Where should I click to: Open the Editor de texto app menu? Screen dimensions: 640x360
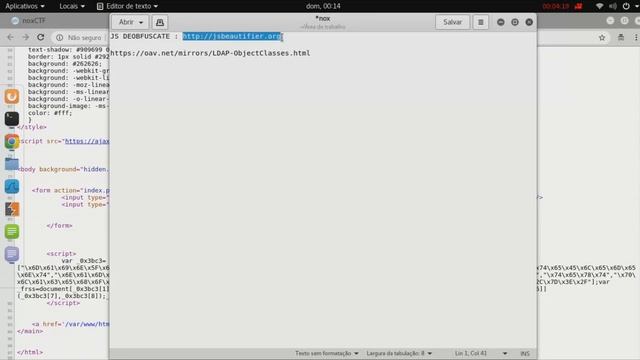[127, 6]
